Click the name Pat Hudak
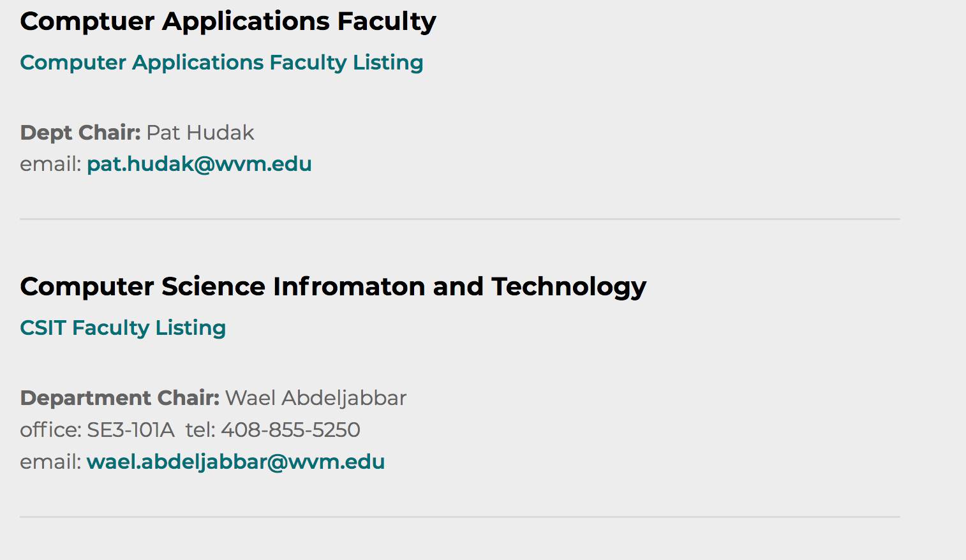966x560 pixels. (x=200, y=133)
